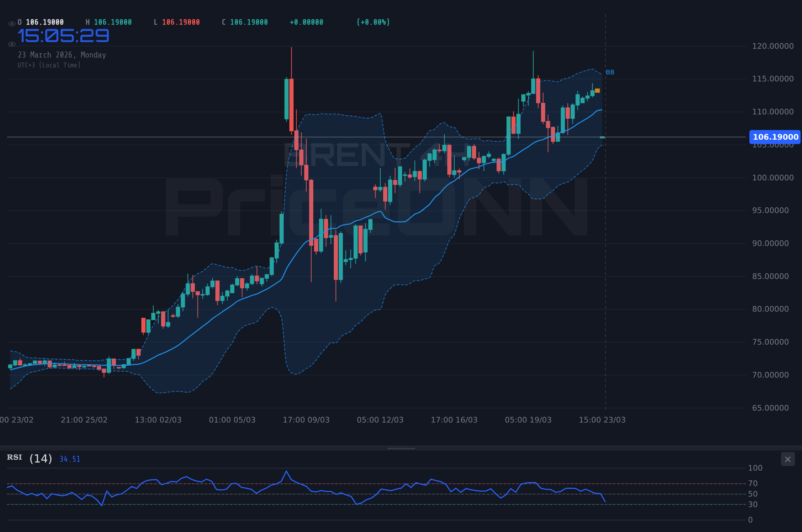This screenshot has height=532, width=802.
Task: Click the 100 level on the RSI scale
Action: (755, 468)
